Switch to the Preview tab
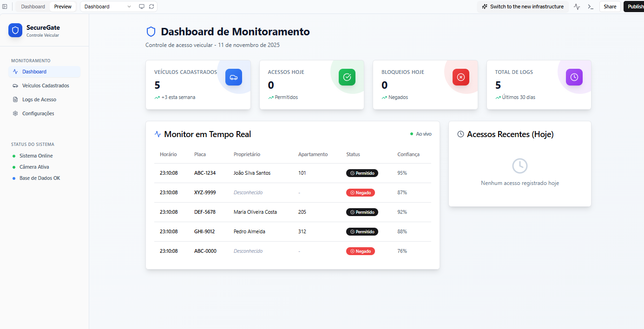Image resolution: width=644 pixels, height=329 pixels. [63, 7]
